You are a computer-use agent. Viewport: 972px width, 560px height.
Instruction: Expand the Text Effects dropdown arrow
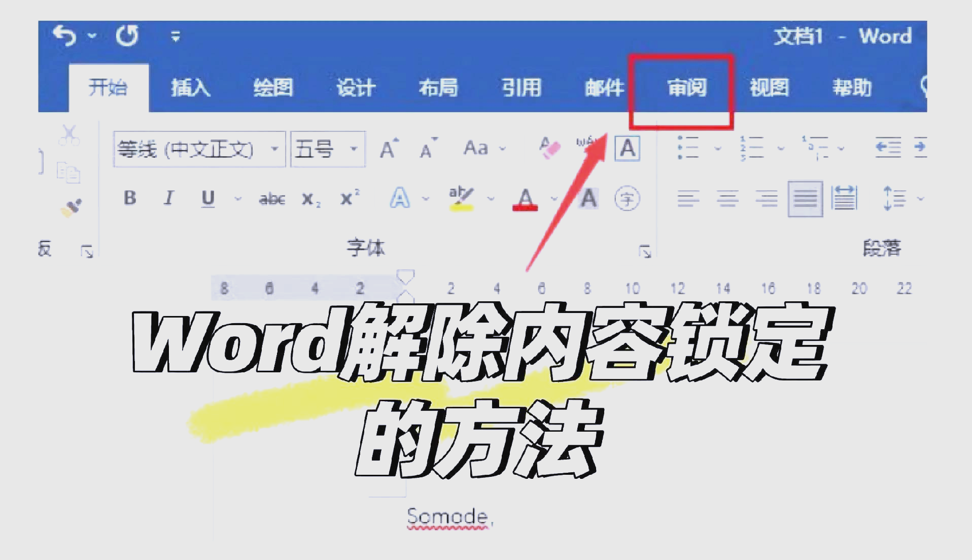426,199
